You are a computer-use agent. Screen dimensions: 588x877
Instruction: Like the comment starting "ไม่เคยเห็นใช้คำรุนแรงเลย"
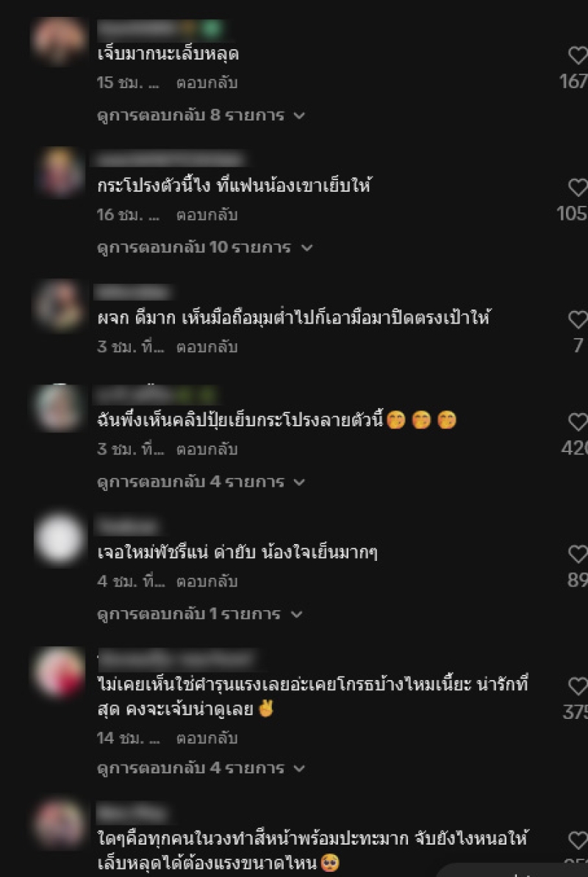pos(578,687)
